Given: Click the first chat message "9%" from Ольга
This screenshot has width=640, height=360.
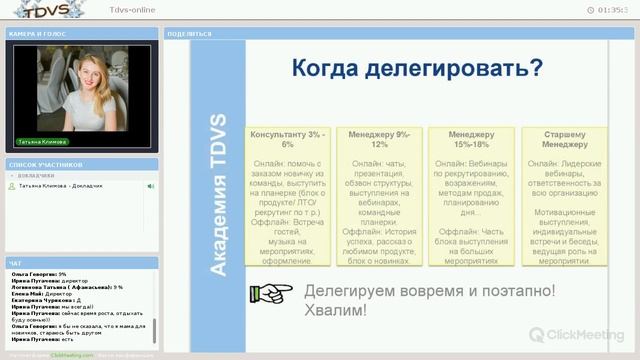Looking at the screenshot, I should [x=62, y=274].
